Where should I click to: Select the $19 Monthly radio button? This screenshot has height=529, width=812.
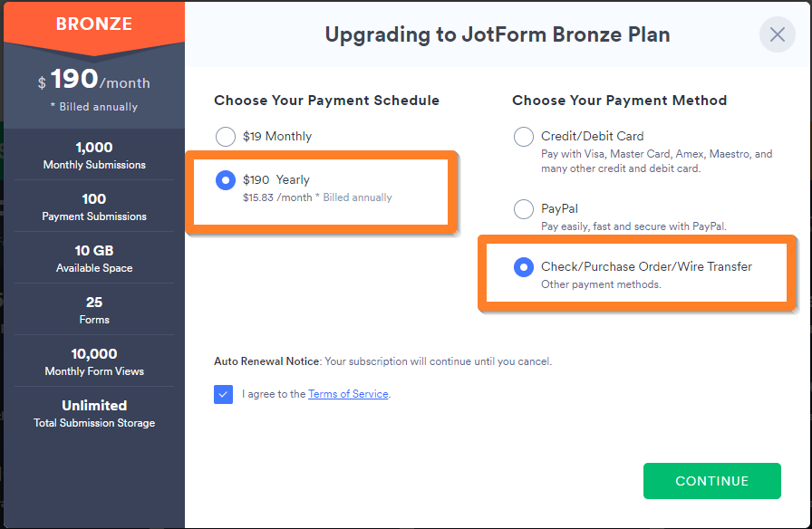tap(226, 137)
